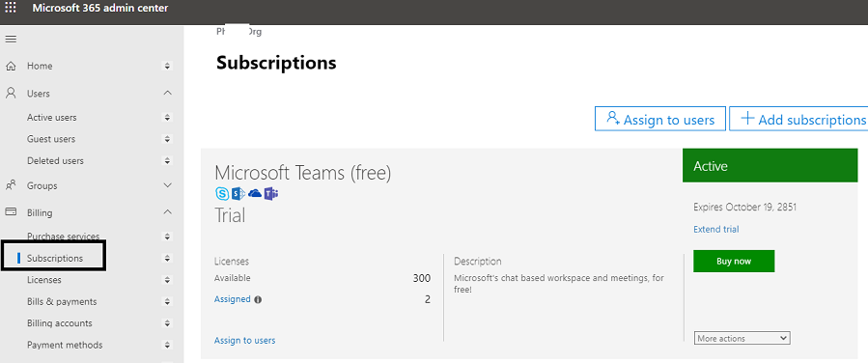The width and height of the screenshot is (868, 363).
Task: Open Deleted users page
Action: (55, 160)
